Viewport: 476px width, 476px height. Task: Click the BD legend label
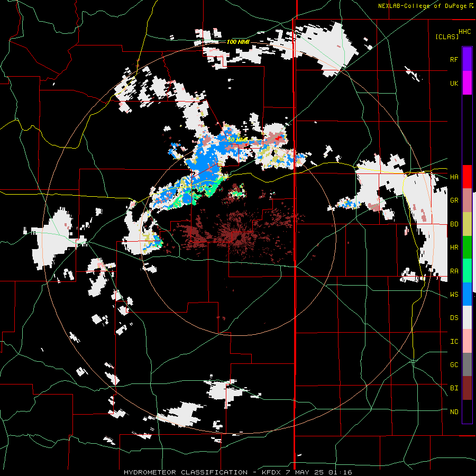[454, 224]
